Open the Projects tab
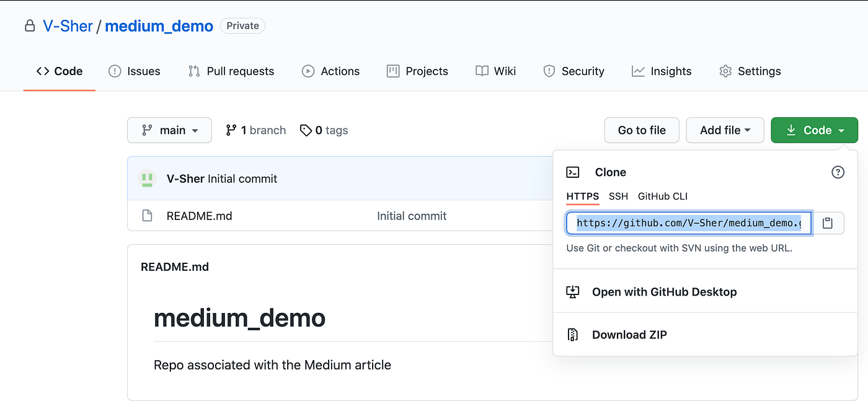Image resolution: width=868 pixels, height=409 pixels. click(x=417, y=71)
